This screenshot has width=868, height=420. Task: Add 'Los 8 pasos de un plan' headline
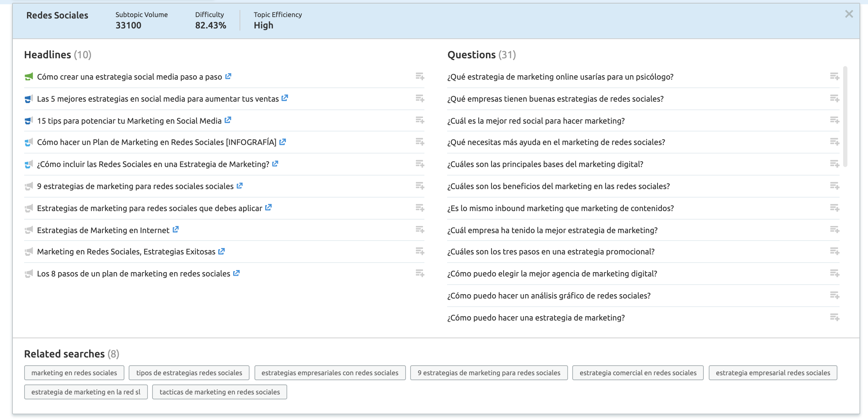[420, 273]
